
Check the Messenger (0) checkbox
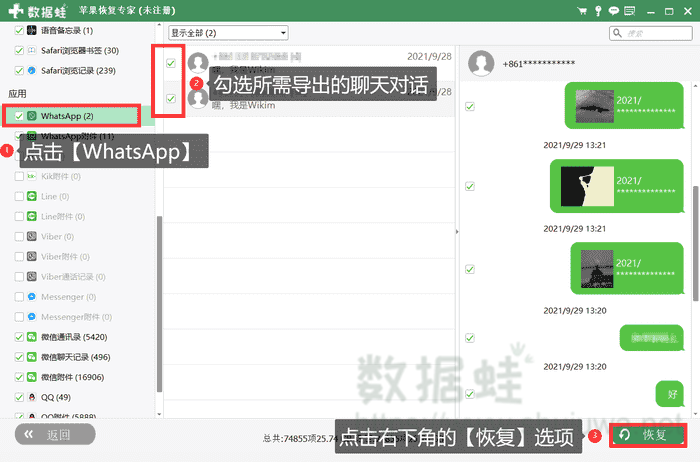tap(19, 297)
